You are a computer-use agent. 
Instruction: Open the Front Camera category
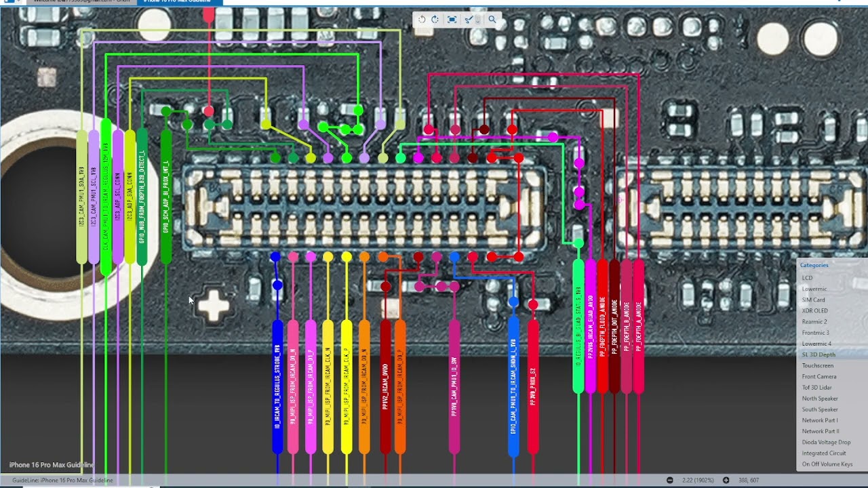(818, 376)
